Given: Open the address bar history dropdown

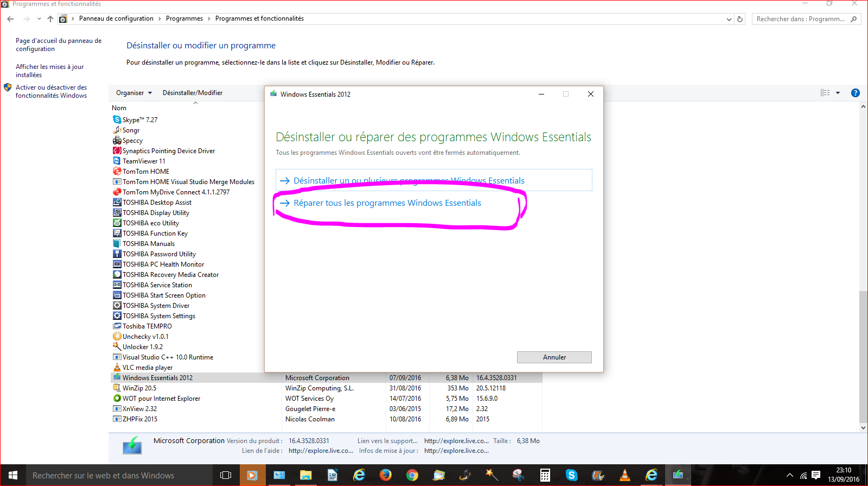Looking at the screenshot, I should [729, 19].
